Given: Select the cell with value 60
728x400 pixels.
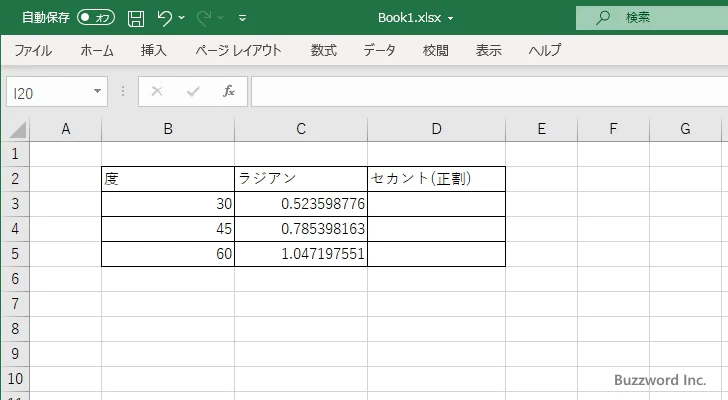Looking at the screenshot, I should click(x=168, y=254).
